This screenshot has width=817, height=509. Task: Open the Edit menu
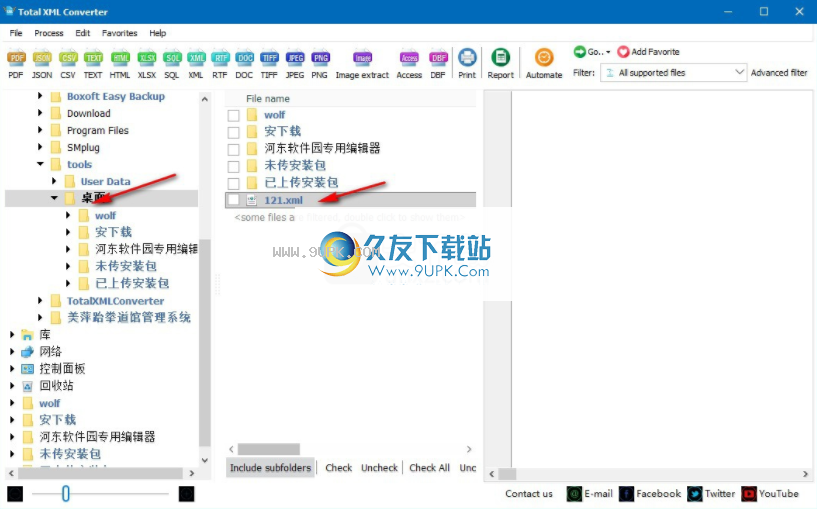[83, 33]
